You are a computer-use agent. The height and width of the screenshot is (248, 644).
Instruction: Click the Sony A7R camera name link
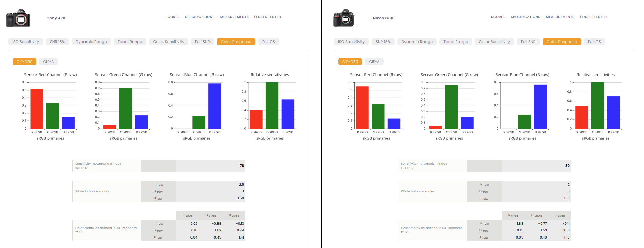(56, 18)
